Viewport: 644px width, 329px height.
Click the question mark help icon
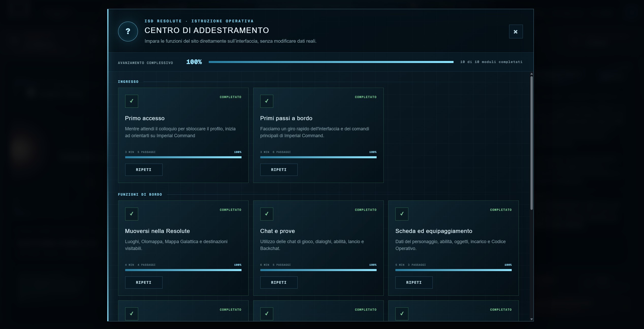[128, 32]
